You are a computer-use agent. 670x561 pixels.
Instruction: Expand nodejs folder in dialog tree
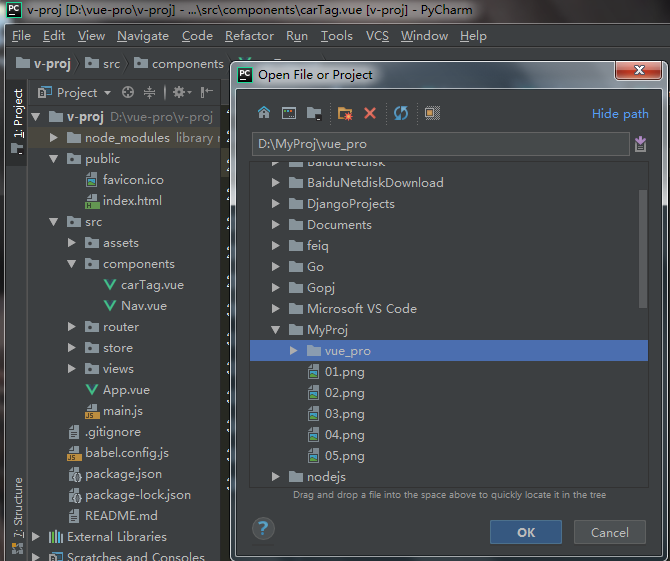pyautogui.click(x=276, y=477)
